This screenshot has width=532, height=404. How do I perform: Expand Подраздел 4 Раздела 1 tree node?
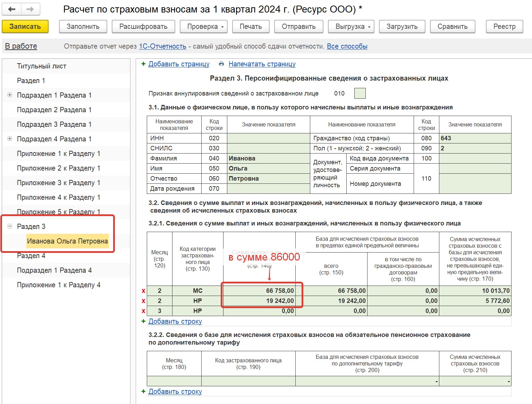[x=10, y=139]
